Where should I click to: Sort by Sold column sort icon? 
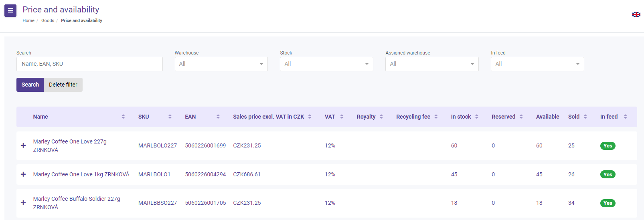585,117
